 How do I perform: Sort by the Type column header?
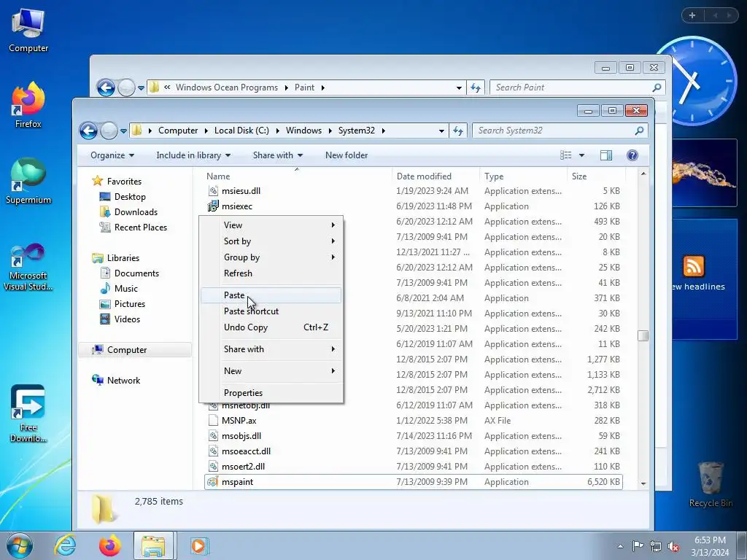coord(524,176)
